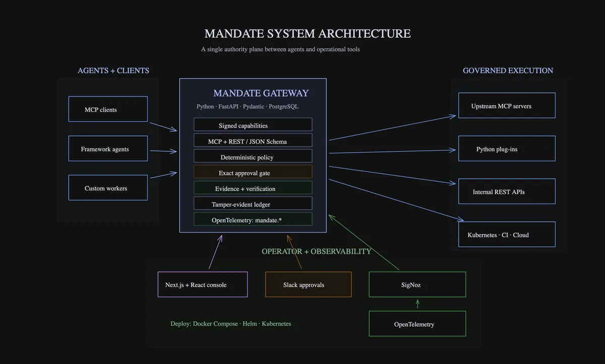Screen dimensions: 605x364
Task: Select OpenTelemetry: mandate.* row
Action: pyautogui.click(x=253, y=219)
